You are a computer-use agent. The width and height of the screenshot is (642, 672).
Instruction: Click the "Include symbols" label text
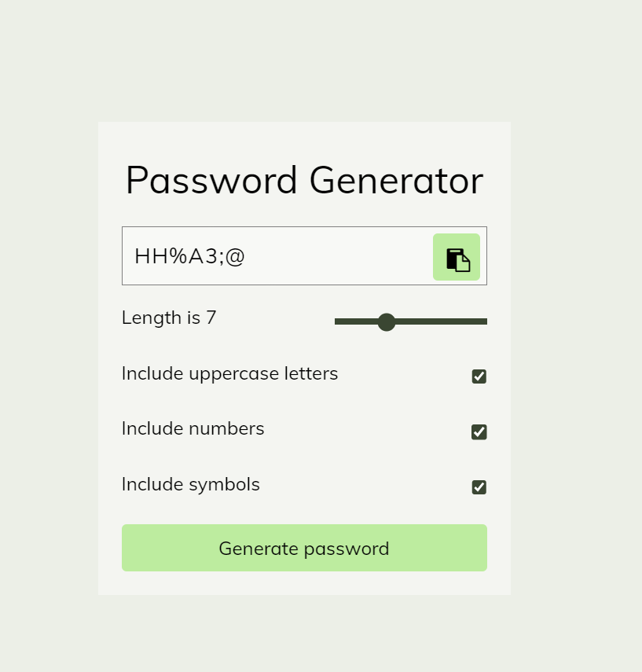click(x=190, y=484)
